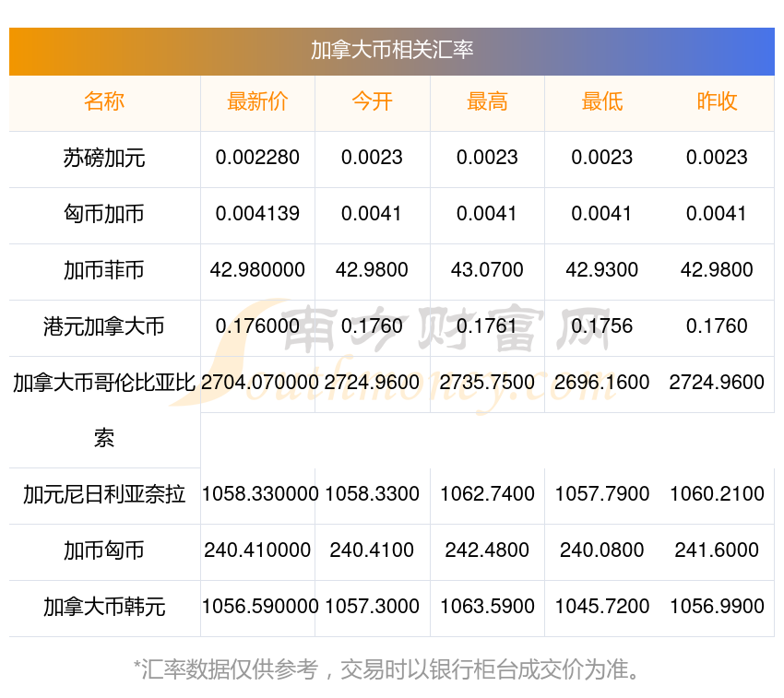Viewport: 784px width, 698px height.
Task: Select the 匈币加币 row name
Action: pos(104,214)
